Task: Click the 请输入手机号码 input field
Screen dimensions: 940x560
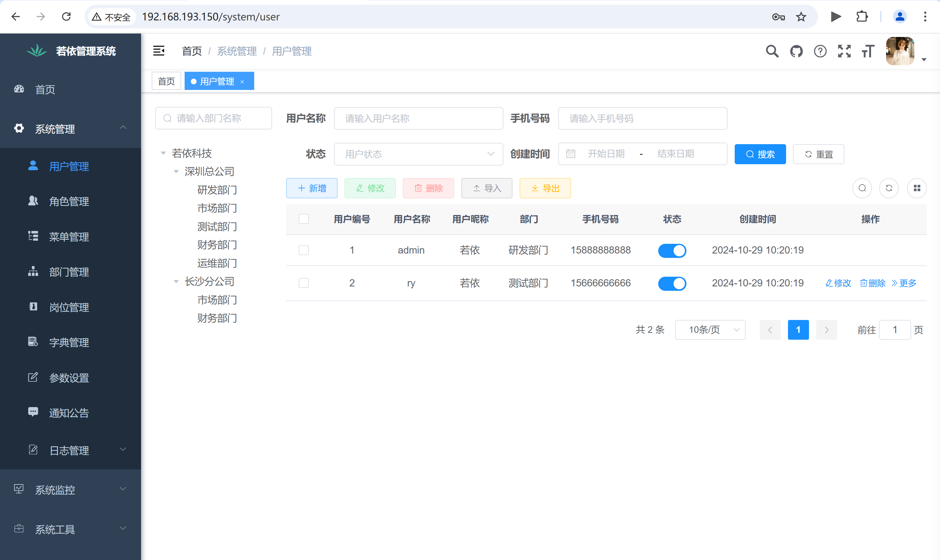Action: tap(643, 118)
